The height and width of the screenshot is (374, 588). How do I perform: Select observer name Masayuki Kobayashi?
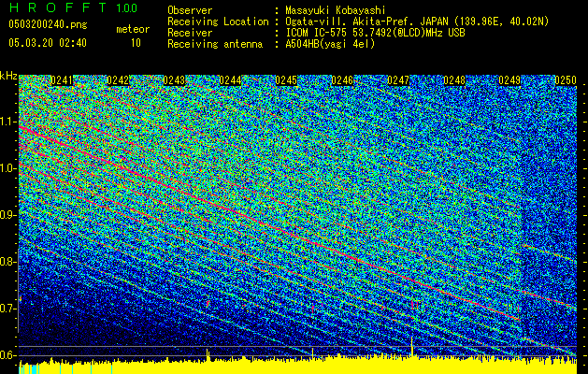(x=335, y=10)
